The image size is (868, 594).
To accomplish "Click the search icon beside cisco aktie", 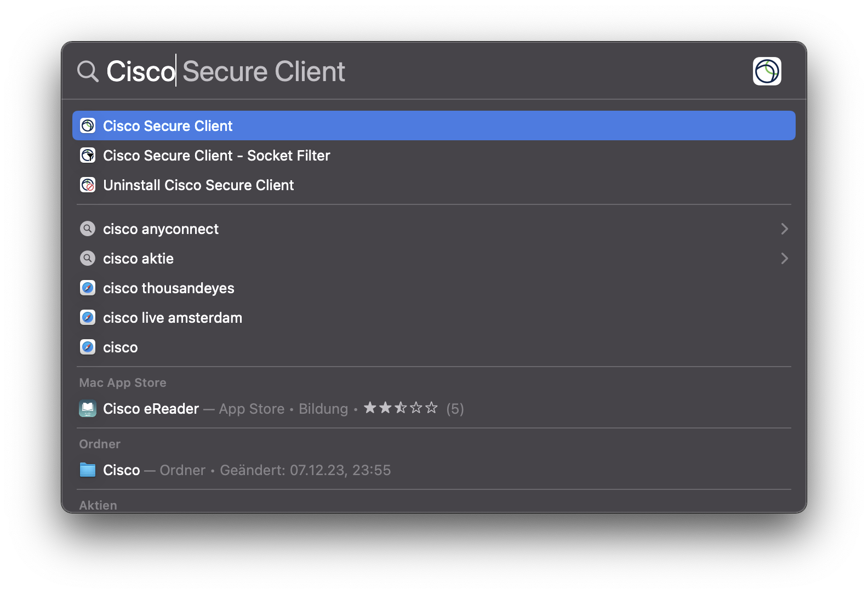I will coord(88,259).
